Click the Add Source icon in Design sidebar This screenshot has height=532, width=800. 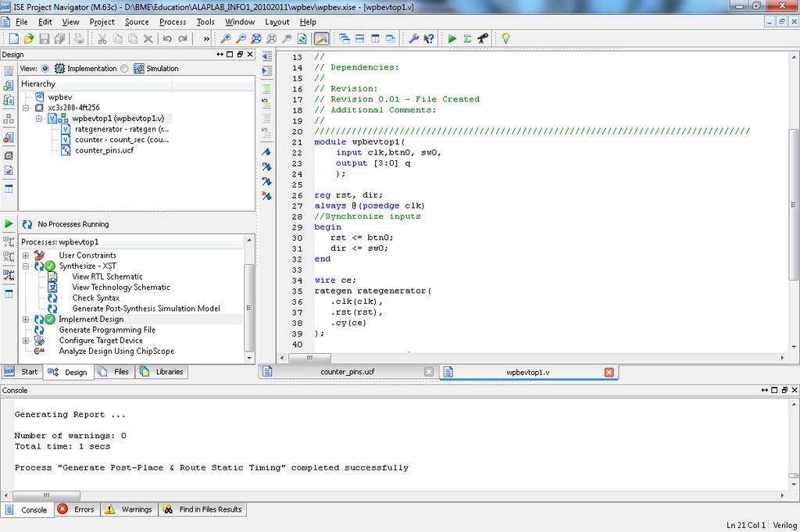(9, 86)
